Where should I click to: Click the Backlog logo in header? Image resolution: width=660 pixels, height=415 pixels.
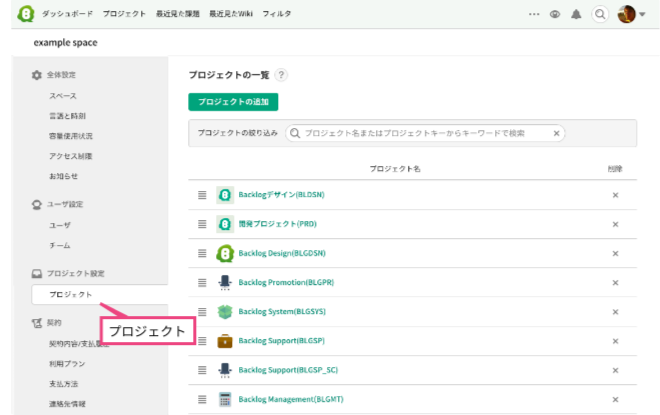click(x=26, y=13)
